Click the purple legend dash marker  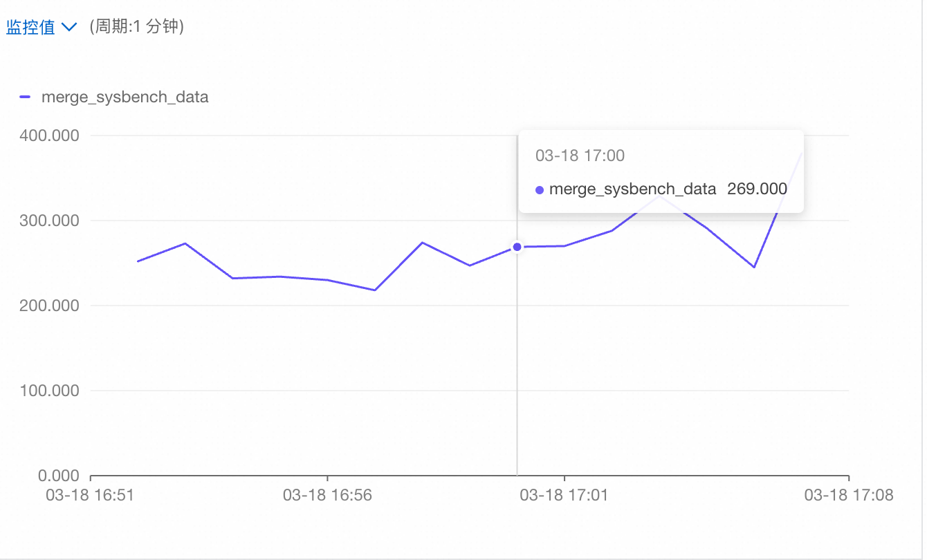[25, 97]
